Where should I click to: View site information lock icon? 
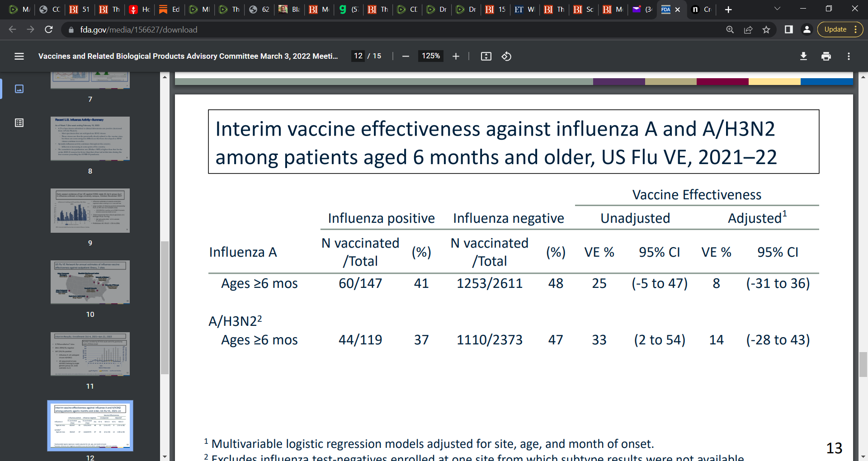71,30
